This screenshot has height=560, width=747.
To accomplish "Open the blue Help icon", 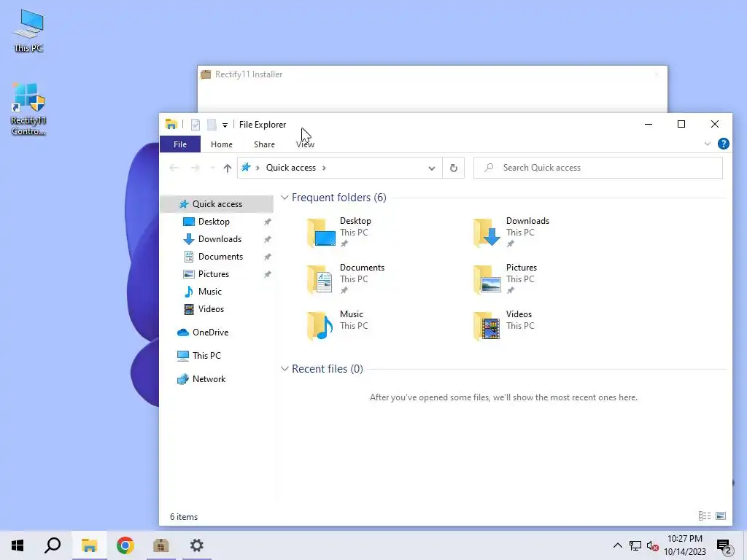I will [x=723, y=144].
